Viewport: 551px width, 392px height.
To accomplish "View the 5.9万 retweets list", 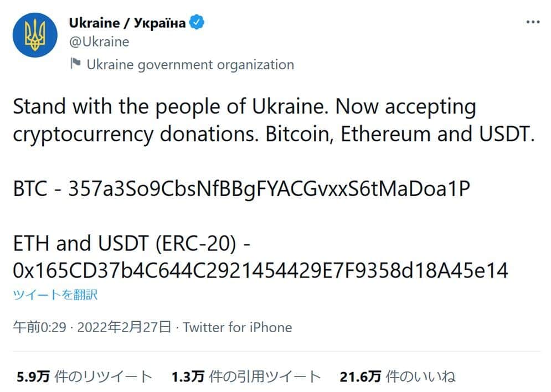I will tap(84, 377).
